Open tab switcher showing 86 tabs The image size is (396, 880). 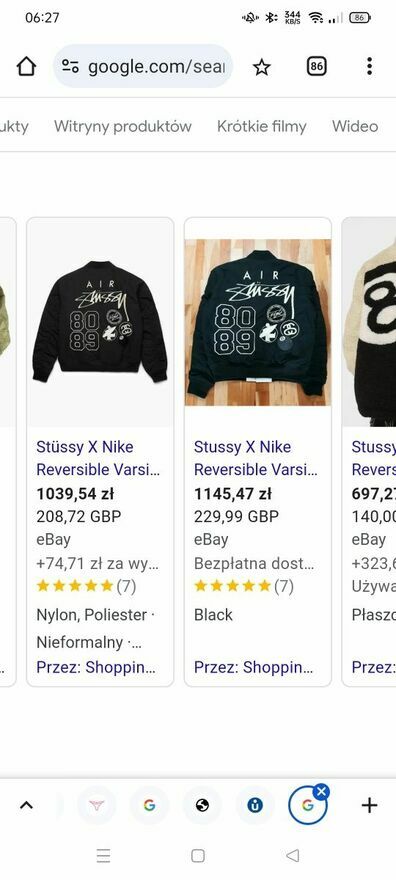tap(317, 67)
